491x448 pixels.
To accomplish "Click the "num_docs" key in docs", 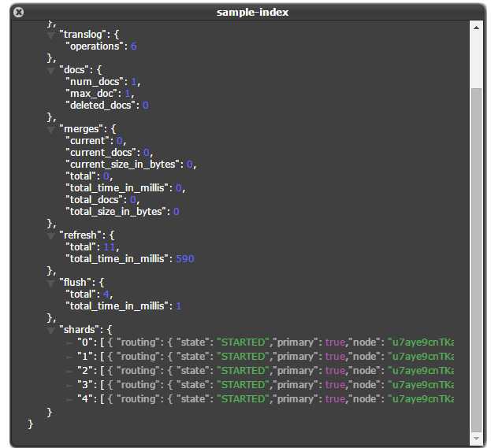I will coord(91,82).
